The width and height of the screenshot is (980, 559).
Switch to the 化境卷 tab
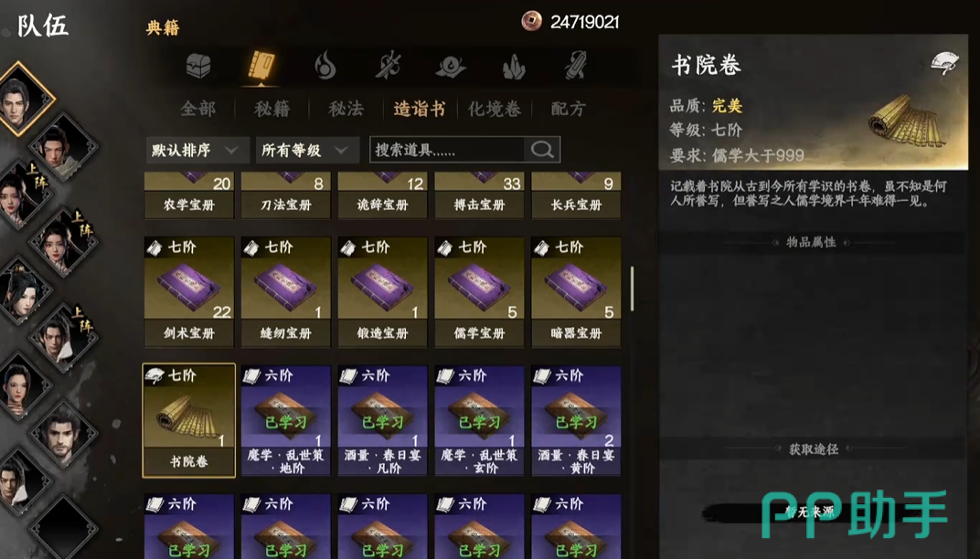(495, 109)
